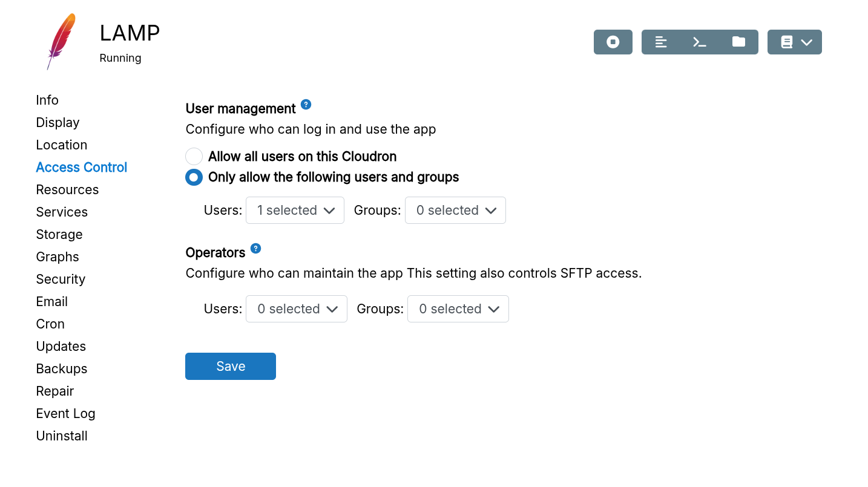Image resolution: width=868 pixels, height=487 pixels.
Task: Open the Event Log sidebar entry
Action: [x=65, y=413]
